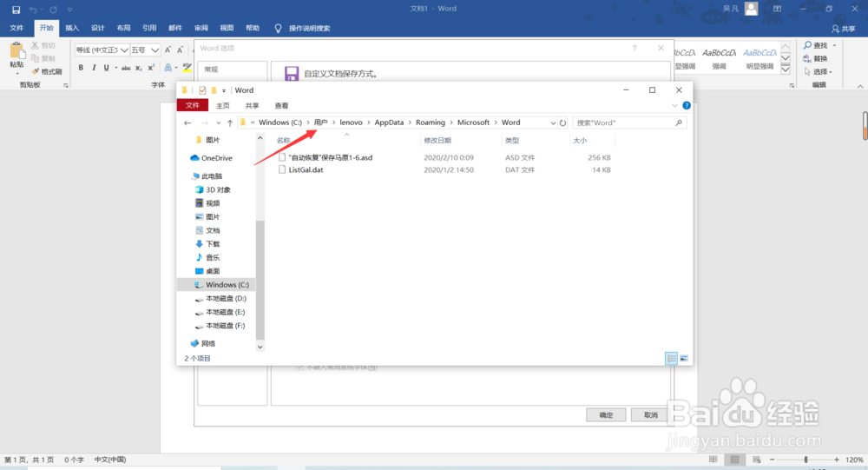868x470 pixels.
Task: Click AppData in the address breadcrumb
Action: click(389, 122)
